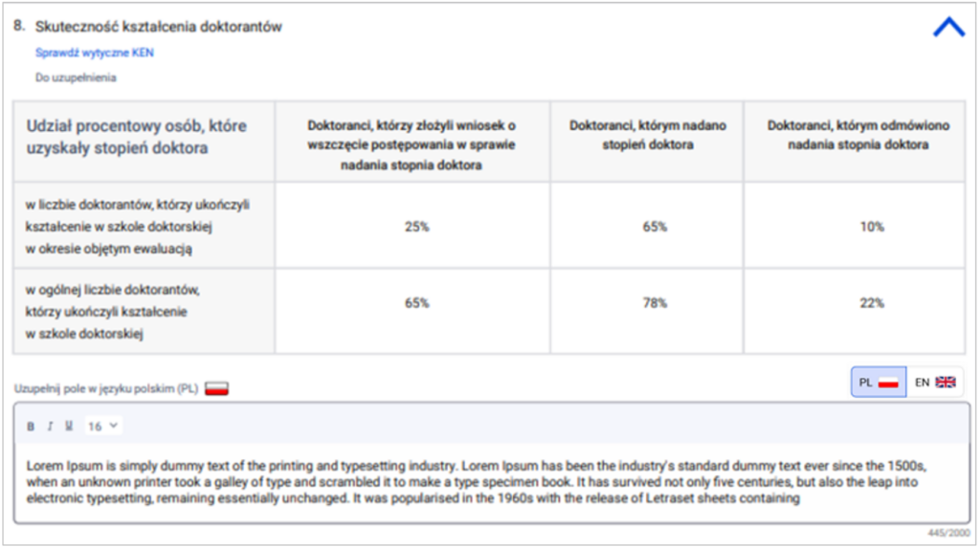Switch to the EN language tab
The height and width of the screenshot is (548, 980).
935,382
